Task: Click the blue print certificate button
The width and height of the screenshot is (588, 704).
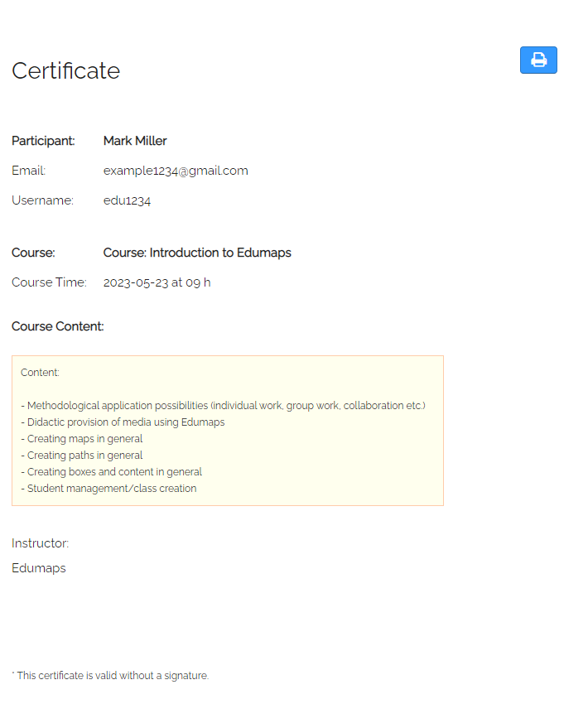Action: [x=538, y=60]
